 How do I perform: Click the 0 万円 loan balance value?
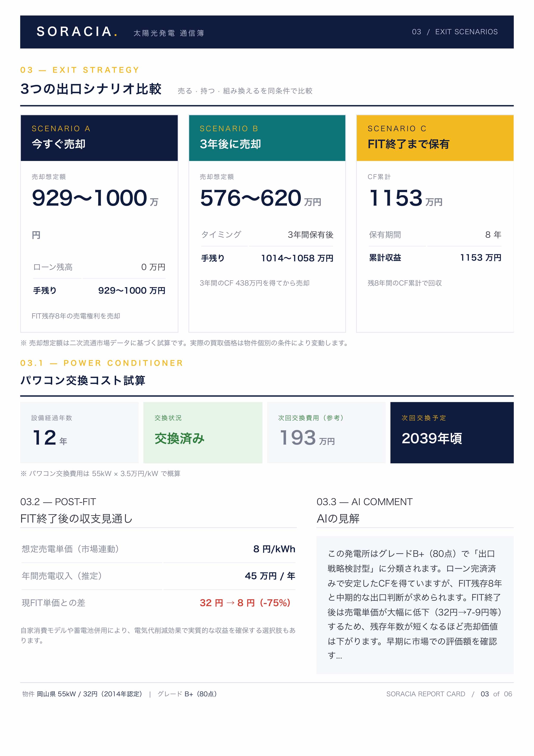153,267
